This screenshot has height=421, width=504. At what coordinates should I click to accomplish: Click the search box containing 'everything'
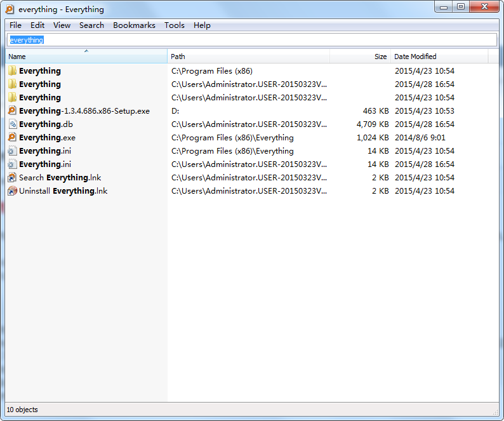[252, 40]
